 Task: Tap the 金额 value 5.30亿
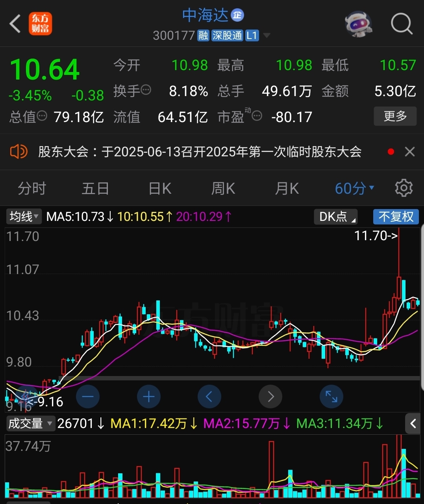point(395,91)
